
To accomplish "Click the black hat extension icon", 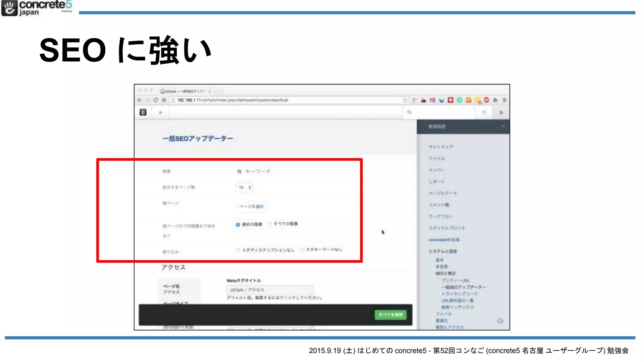I will 424,100.
